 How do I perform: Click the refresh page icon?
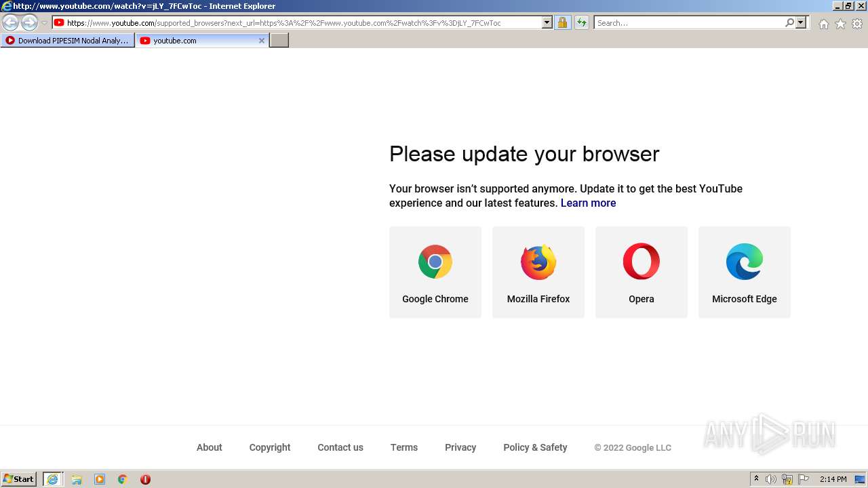point(581,23)
